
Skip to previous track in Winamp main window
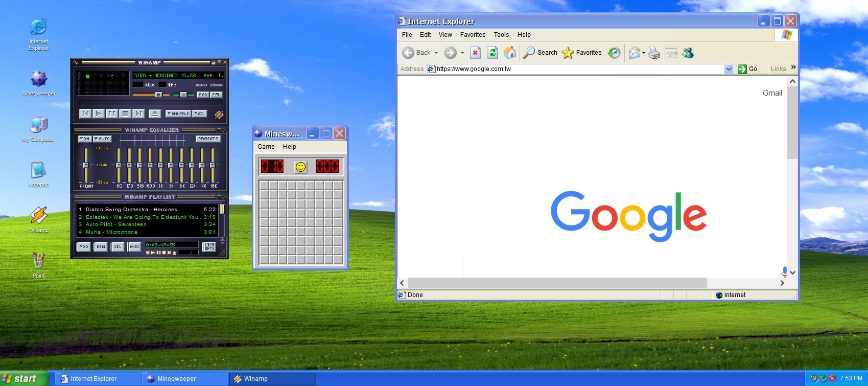click(85, 113)
